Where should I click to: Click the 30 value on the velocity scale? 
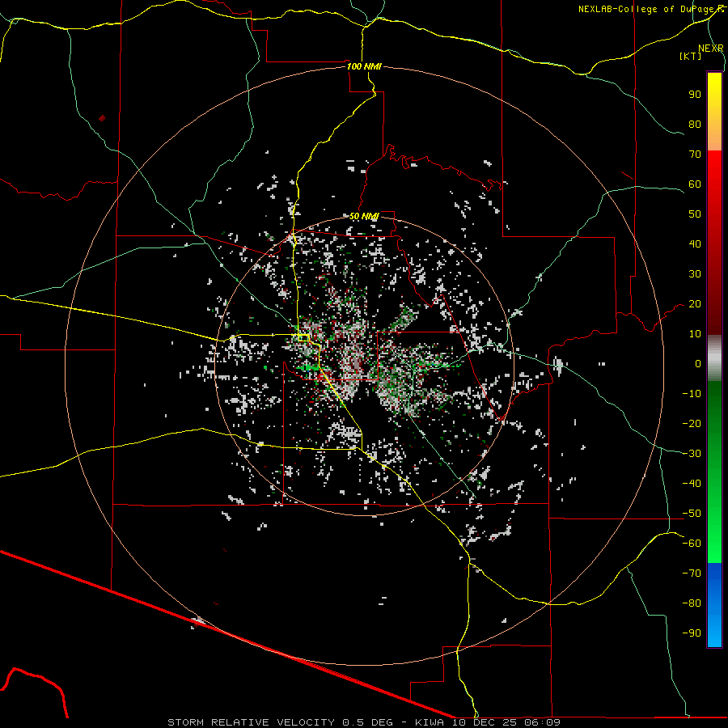tap(695, 274)
